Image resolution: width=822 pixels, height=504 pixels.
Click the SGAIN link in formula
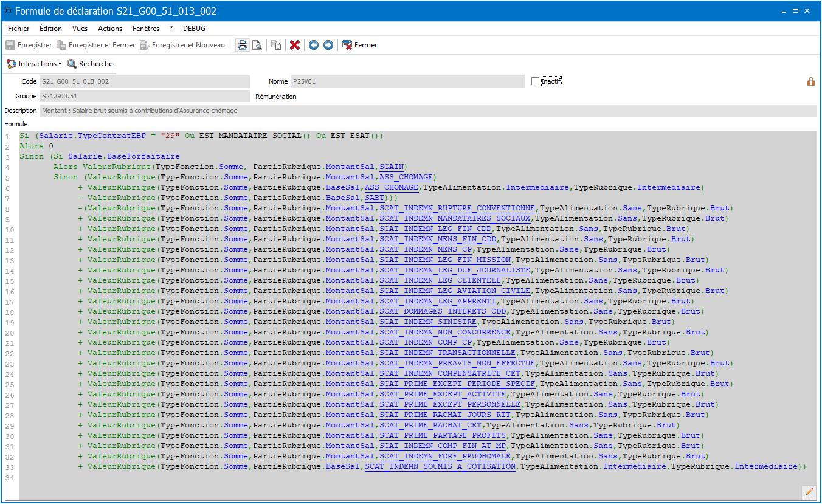tap(391, 167)
